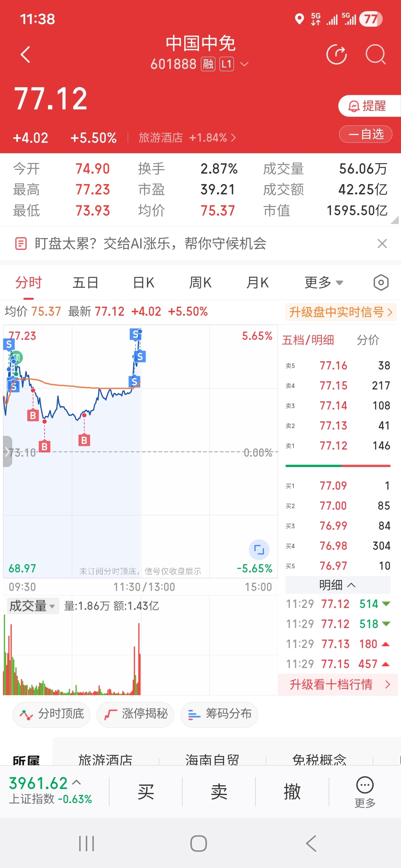Expand chart to fullscreen icon
The width and height of the screenshot is (401, 868).
click(x=259, y=549)
